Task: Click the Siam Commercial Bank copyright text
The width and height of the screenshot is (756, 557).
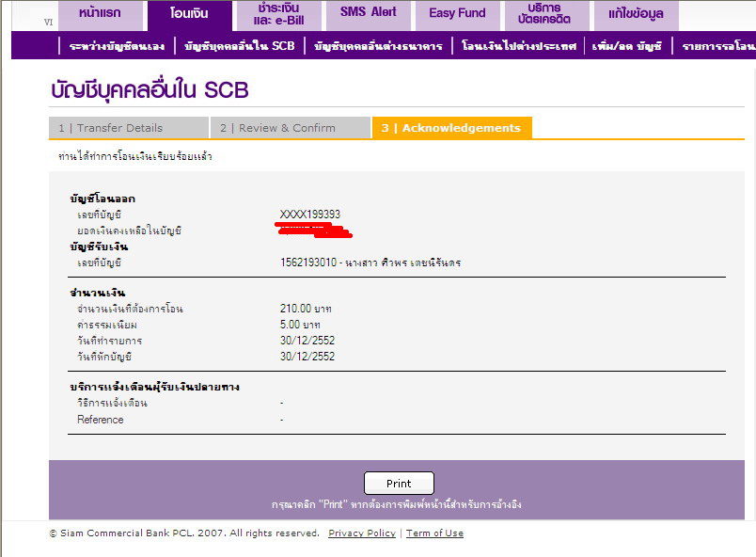Action: tap(184, 533)
